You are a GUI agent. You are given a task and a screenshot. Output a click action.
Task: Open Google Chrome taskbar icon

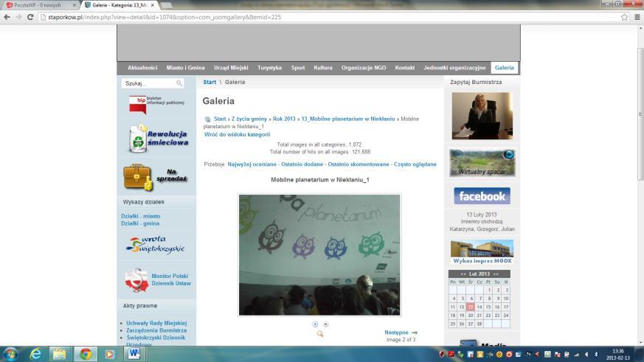(x=86, y=354)
